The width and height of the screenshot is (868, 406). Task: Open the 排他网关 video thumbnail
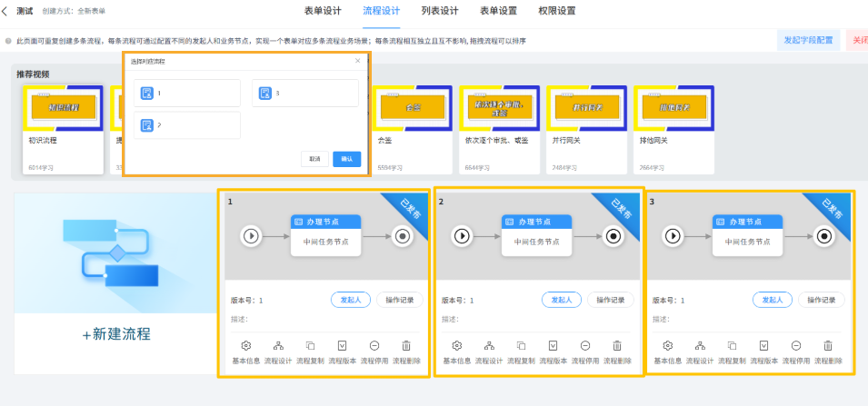pyautogui.click(x=673, y=107)
